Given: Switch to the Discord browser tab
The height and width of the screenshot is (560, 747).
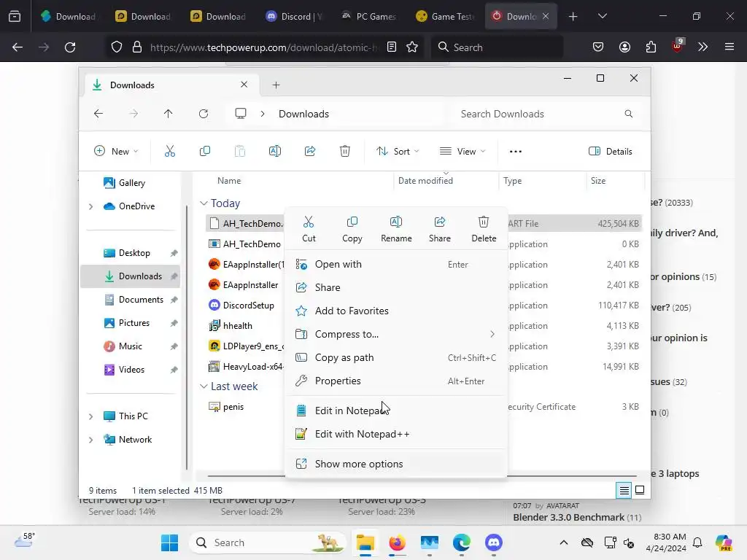Looking at the screenshot, I should tap(294, 16).
